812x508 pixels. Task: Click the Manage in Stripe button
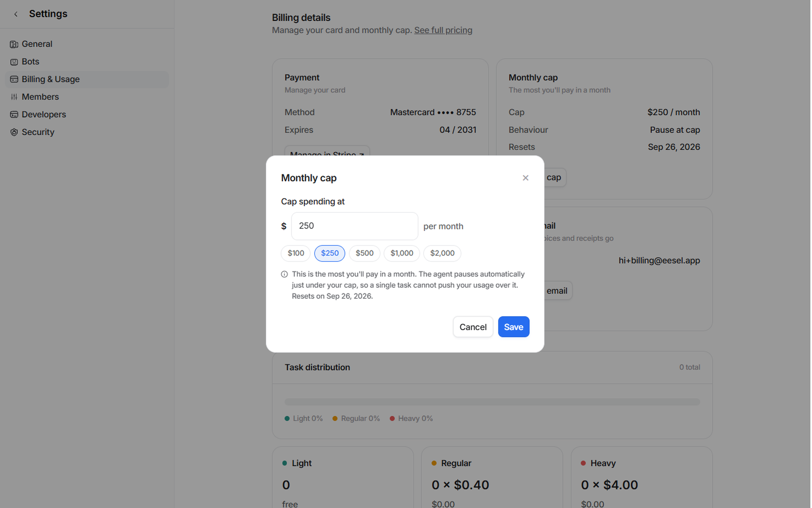click(327, 151)
